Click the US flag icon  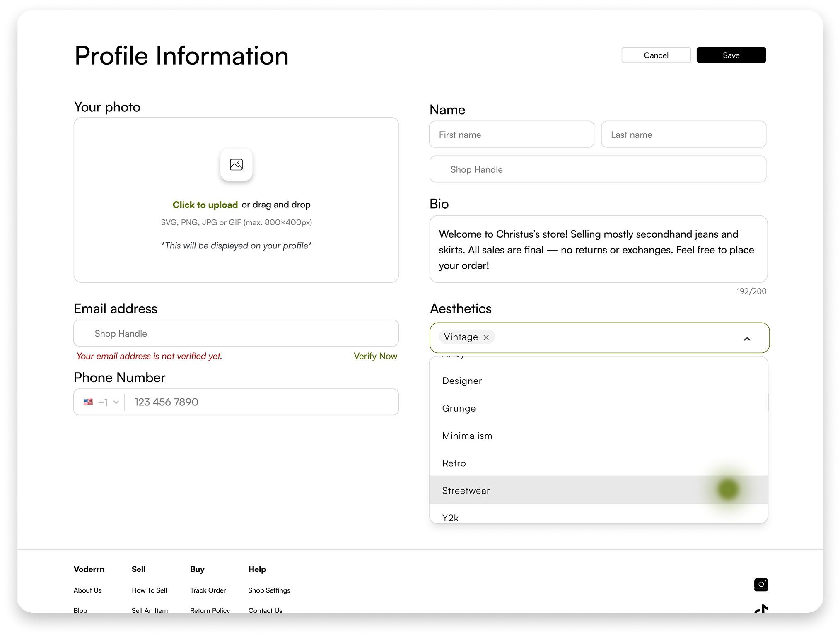88,402
